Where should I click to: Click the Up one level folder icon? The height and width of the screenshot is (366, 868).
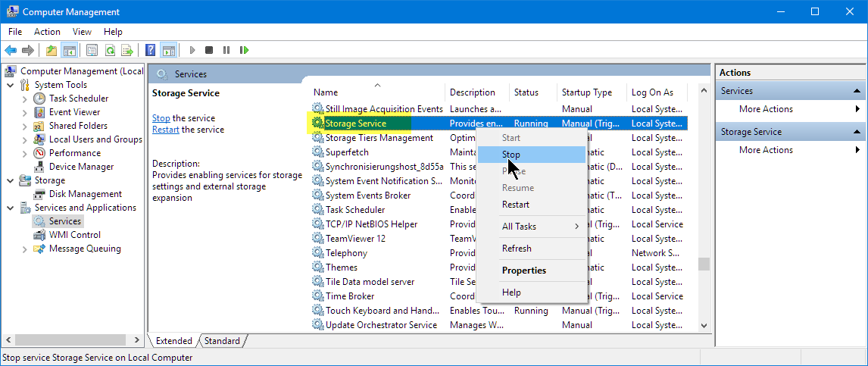51,50
